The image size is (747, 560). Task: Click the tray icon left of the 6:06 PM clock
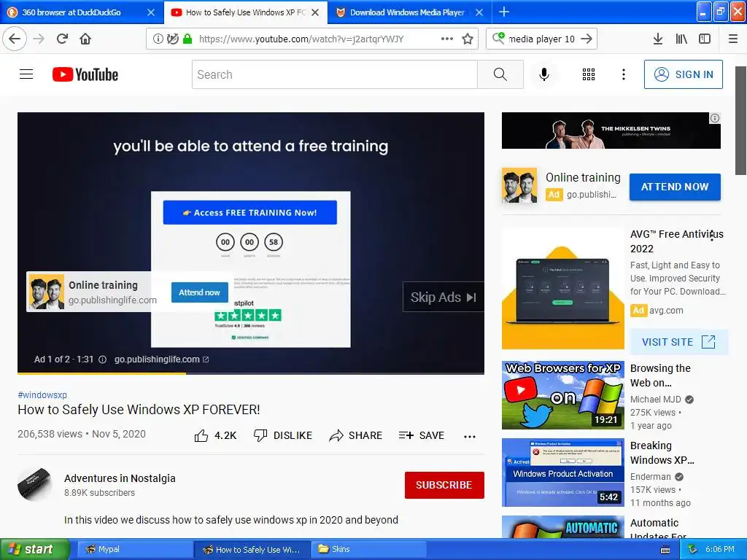[692, 550]
